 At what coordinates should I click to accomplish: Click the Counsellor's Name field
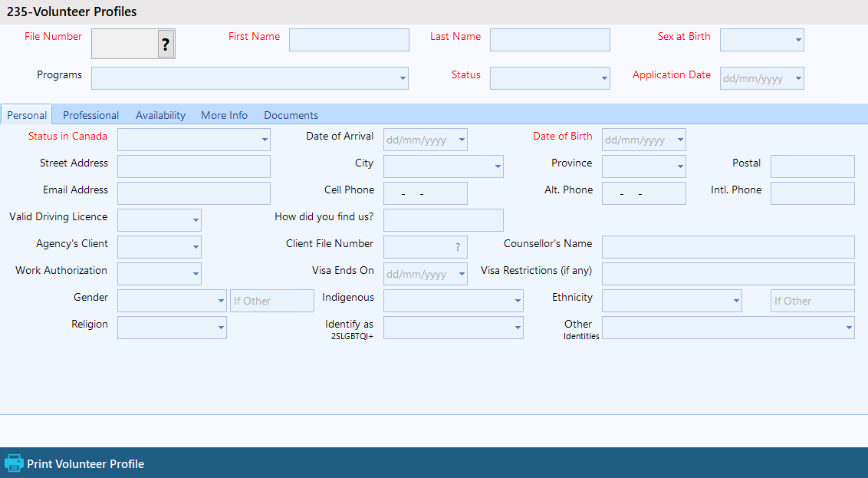click(x=728, y=247)
